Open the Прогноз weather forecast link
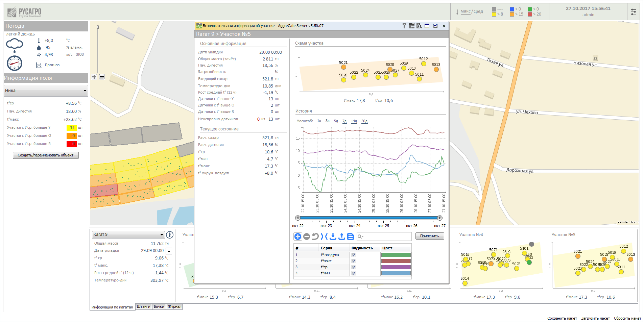644x323 pixels. 52,65
